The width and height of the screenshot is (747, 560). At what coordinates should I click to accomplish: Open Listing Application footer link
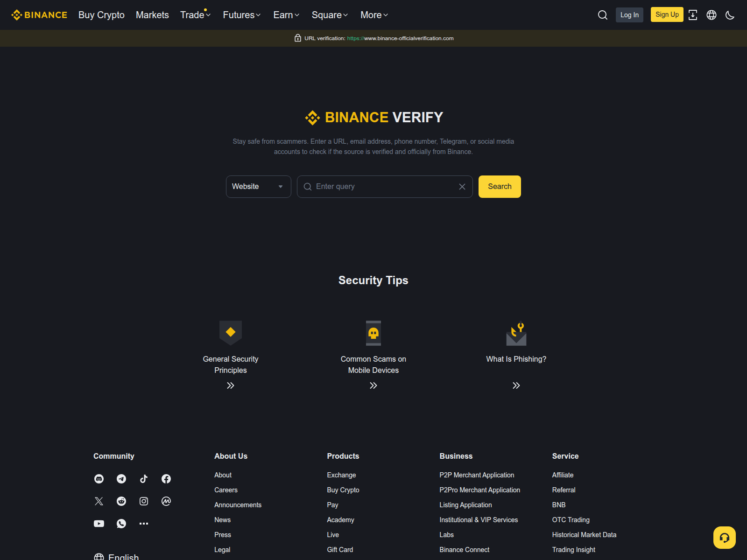(x=465, y=505)
